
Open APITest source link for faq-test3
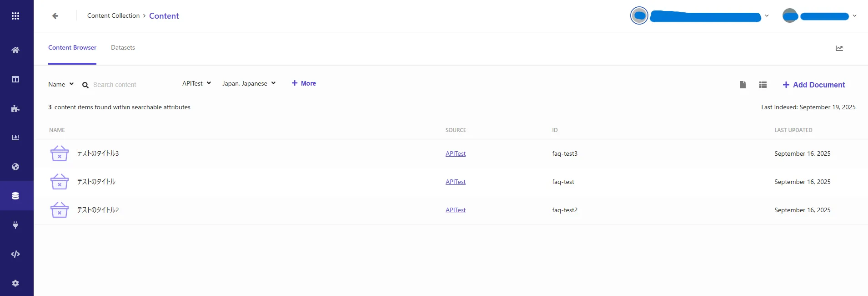[x=456, y=153]
